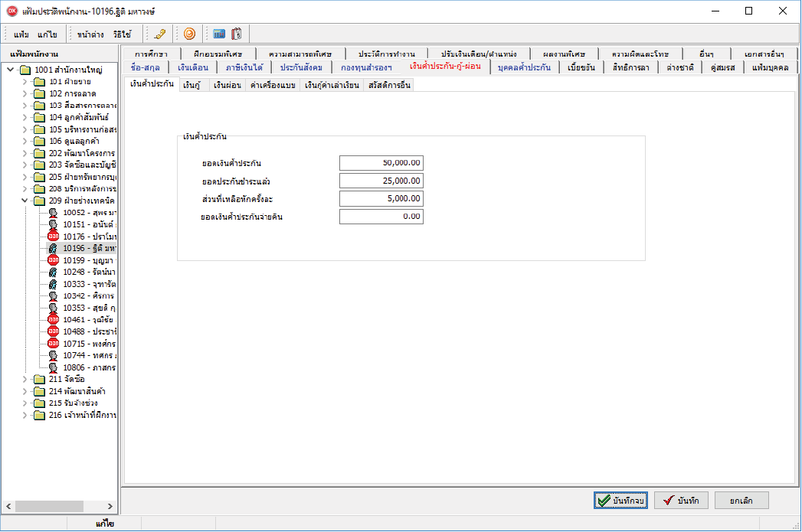Expand the 203 จัดซื้อและบัญชี node

click(25, 165)
